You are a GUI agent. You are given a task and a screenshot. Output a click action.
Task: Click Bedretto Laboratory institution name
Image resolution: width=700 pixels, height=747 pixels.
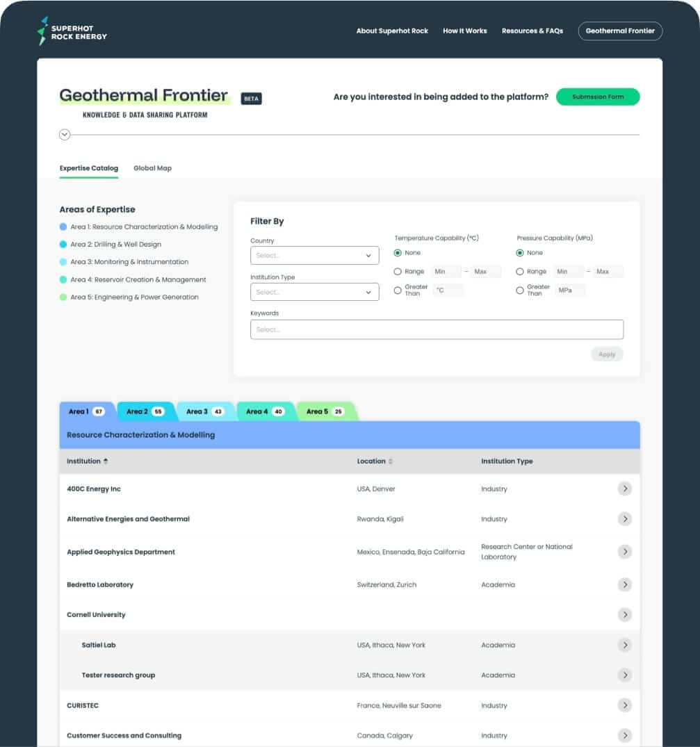pos(100,584)
